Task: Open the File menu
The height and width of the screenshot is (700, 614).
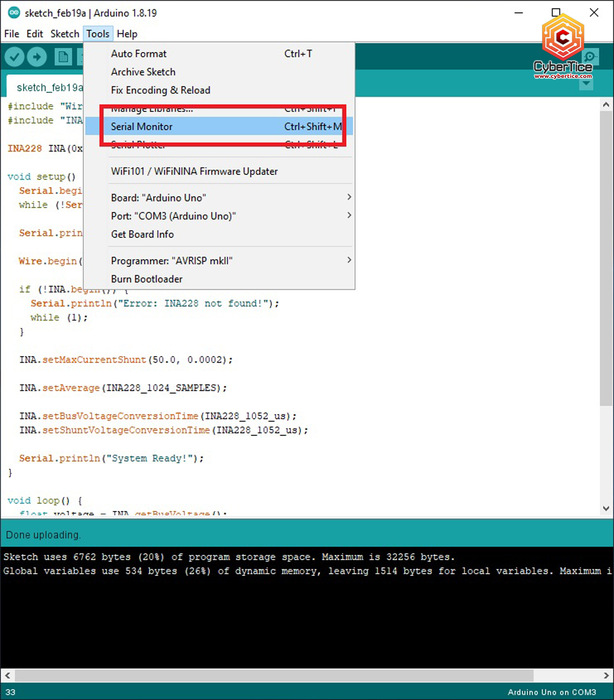Action: point(11,34)
